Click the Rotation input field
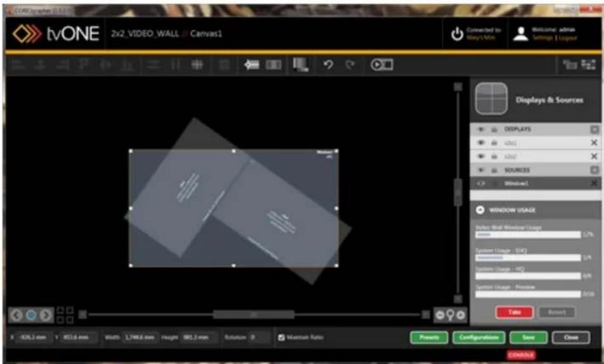604x364 pixels. pos(259,337)
